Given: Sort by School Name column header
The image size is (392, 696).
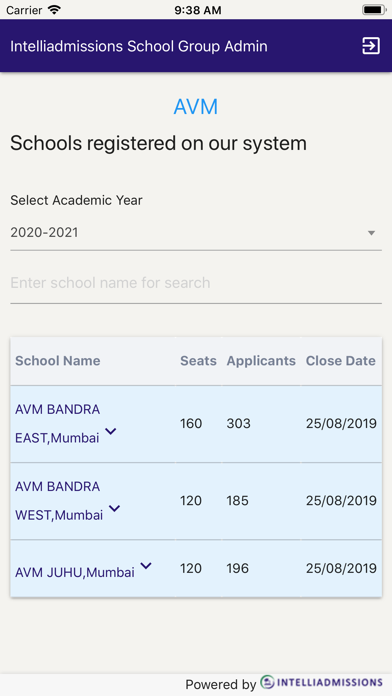Looking at the screenshot, I should click(58, 360).
